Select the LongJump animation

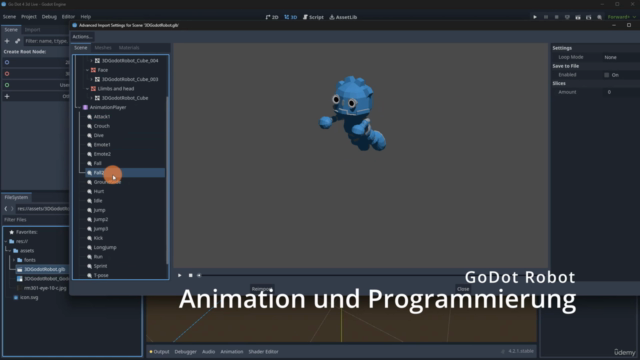105,247
